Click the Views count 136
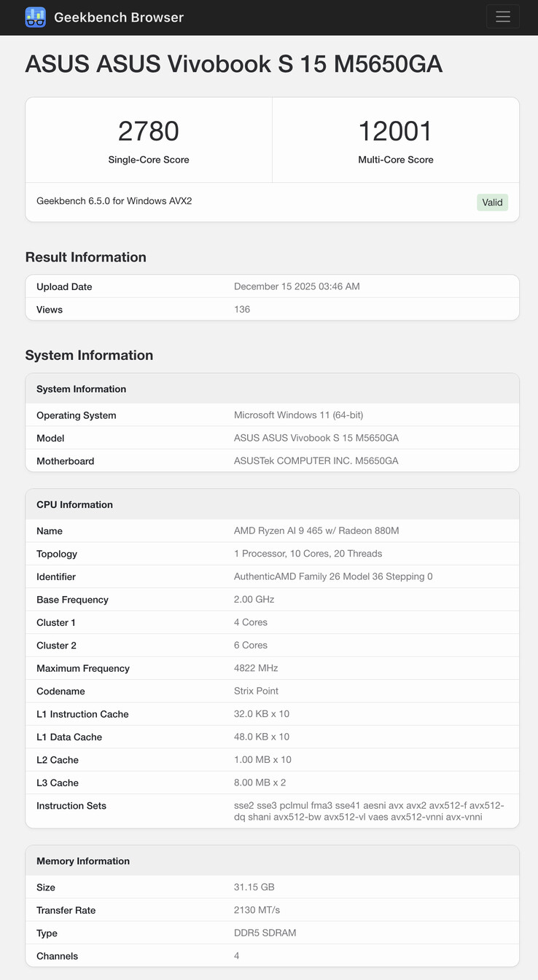 tap(241, 309)
